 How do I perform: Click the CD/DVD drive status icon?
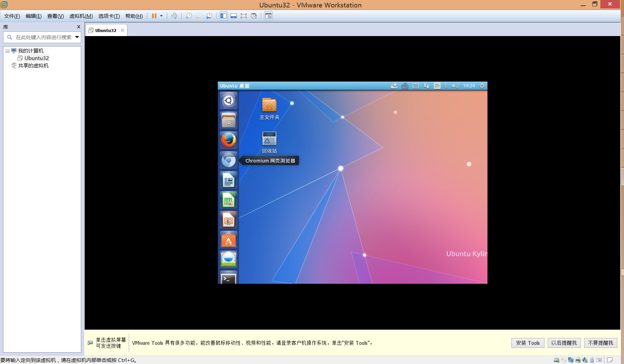[564, 360]
